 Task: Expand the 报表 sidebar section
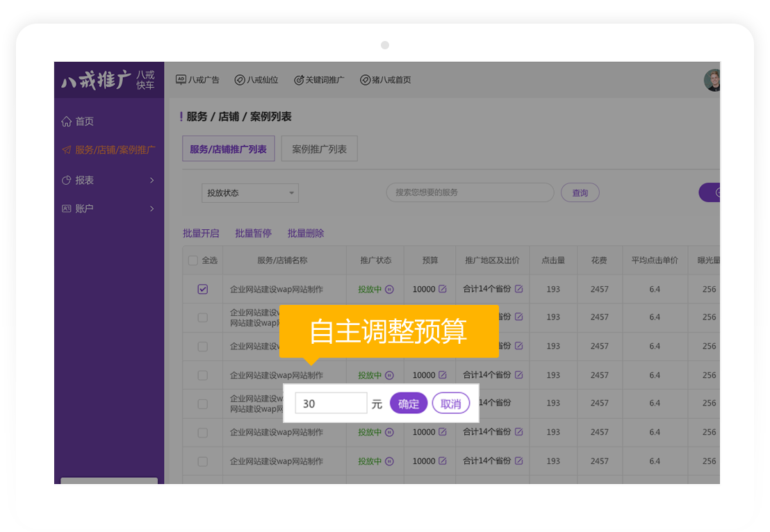108,180
